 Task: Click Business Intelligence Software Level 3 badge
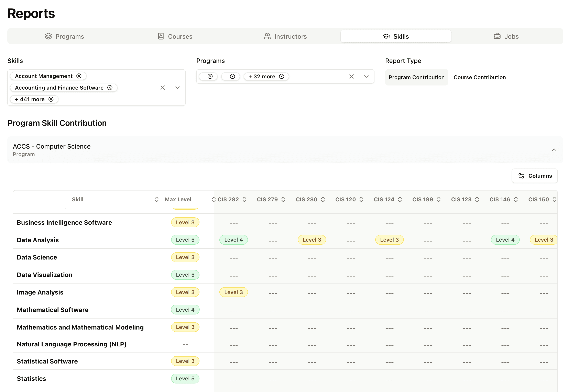click(185, 222)
